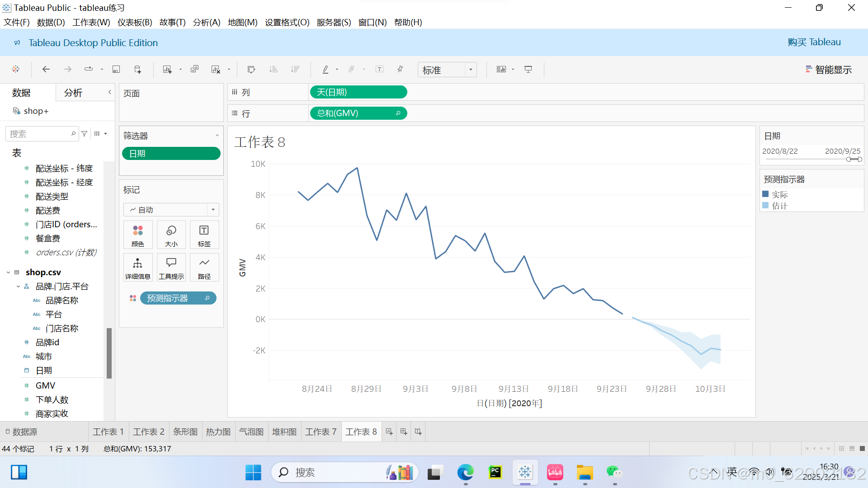Click the 购买 Tableau link

[x=814, y=42]
